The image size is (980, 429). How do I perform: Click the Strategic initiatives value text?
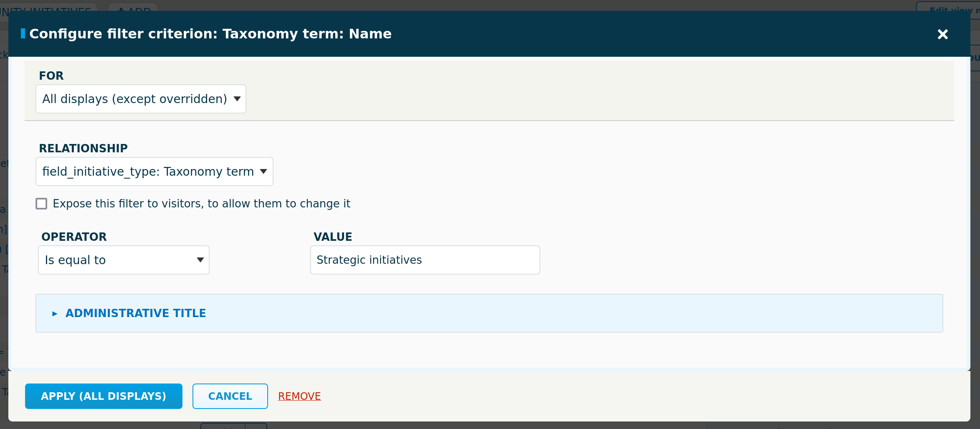[369, 260]
